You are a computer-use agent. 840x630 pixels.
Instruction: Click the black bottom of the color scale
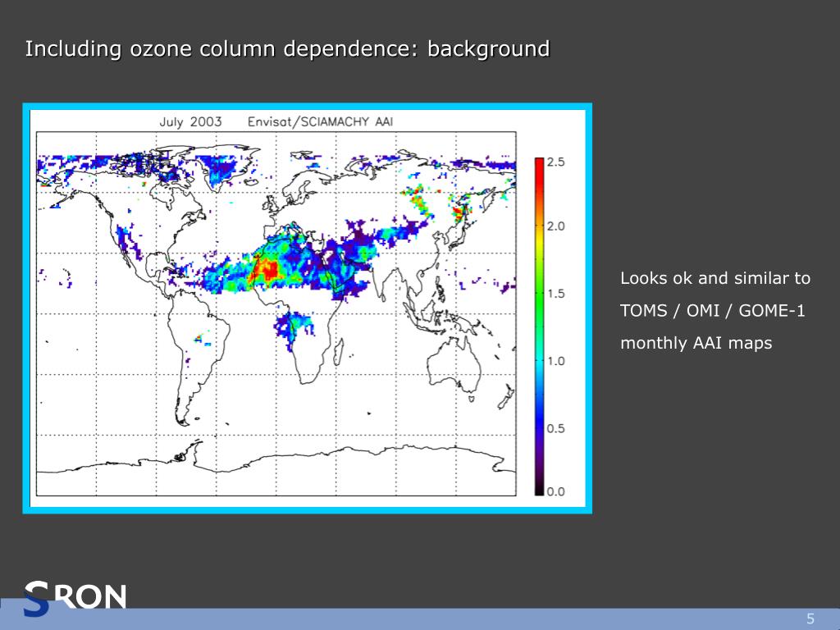point(540,487)
